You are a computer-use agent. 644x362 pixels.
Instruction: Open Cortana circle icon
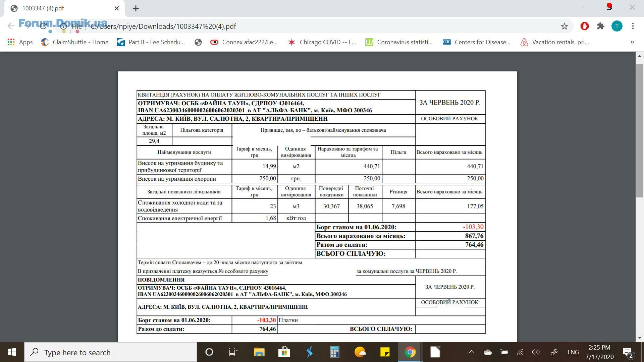(x=209, y=352)
